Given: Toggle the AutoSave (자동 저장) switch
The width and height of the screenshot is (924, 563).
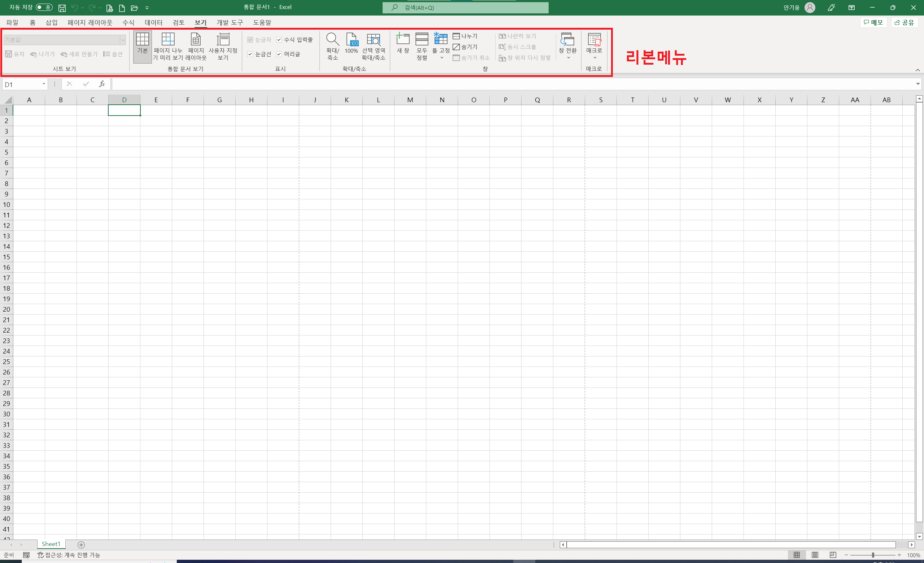Looking at the screenshot, I should (44, 7).
